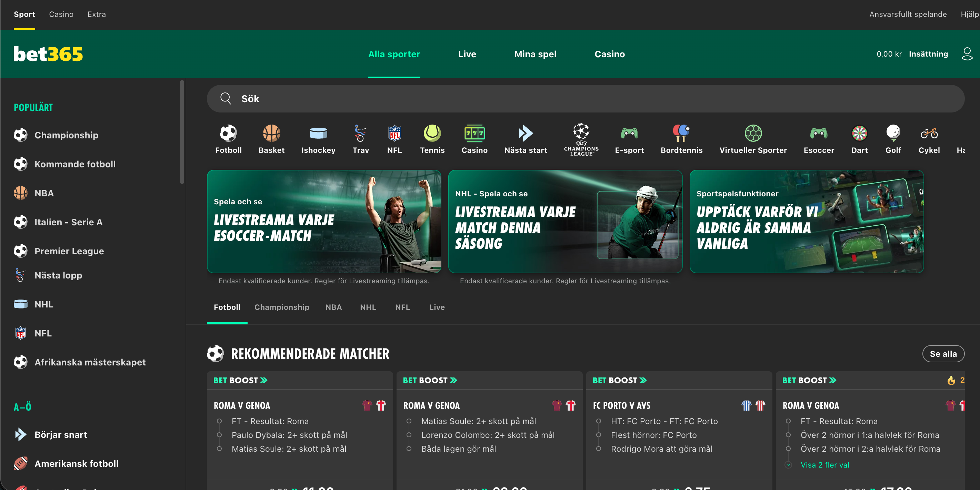Click the bet365 logo

click(x=48, y=54)
